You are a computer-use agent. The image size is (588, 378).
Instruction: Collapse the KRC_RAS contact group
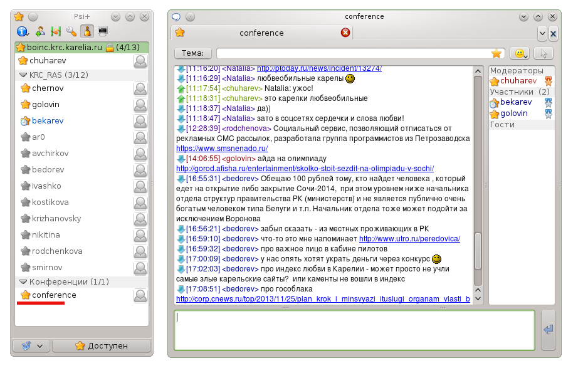[23, 75]
